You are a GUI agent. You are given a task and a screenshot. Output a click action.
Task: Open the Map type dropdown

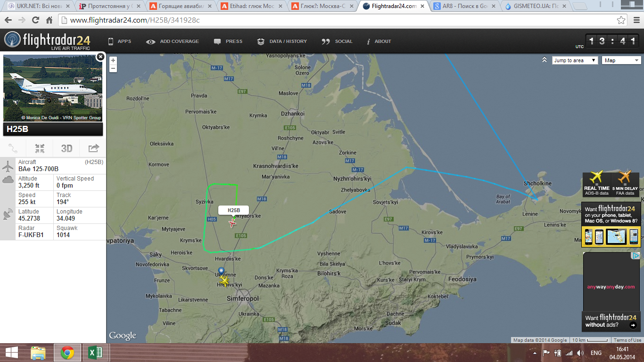click(622, 60)
